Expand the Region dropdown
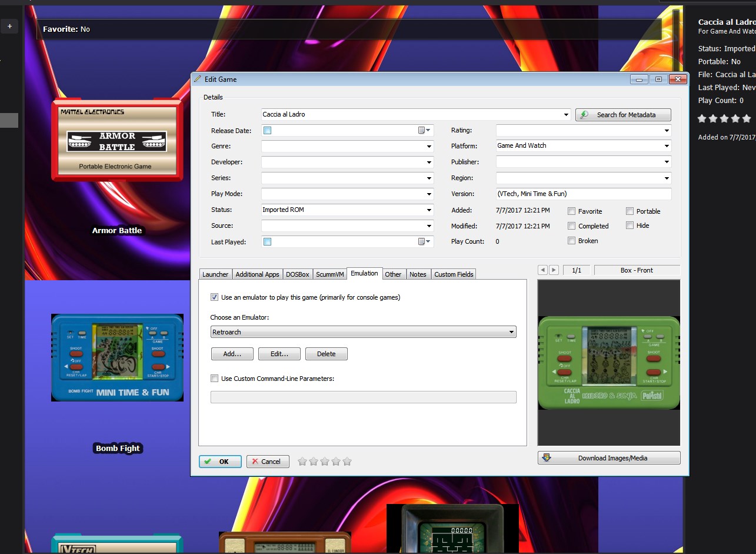The height and width of the screenshot is (554, 756). click(x=667, y=178)
